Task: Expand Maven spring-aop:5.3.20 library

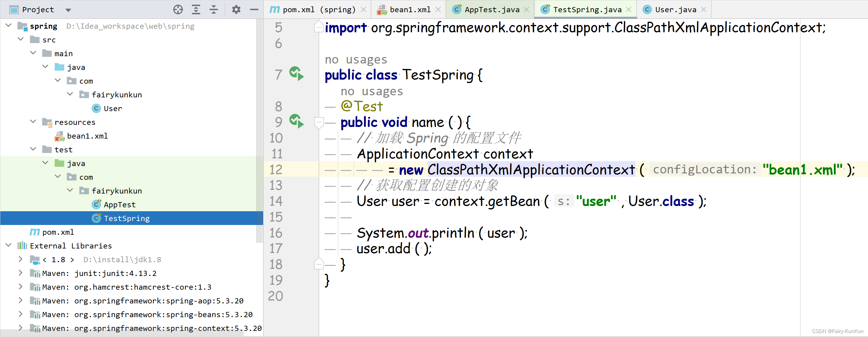Action: pyautogui.click(x=21, y=300)
